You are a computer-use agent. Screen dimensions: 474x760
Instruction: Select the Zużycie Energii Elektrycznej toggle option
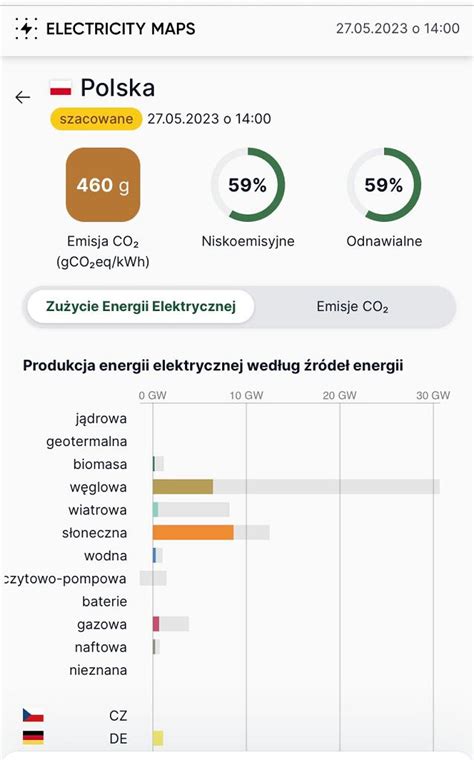[x=141, y=306]
